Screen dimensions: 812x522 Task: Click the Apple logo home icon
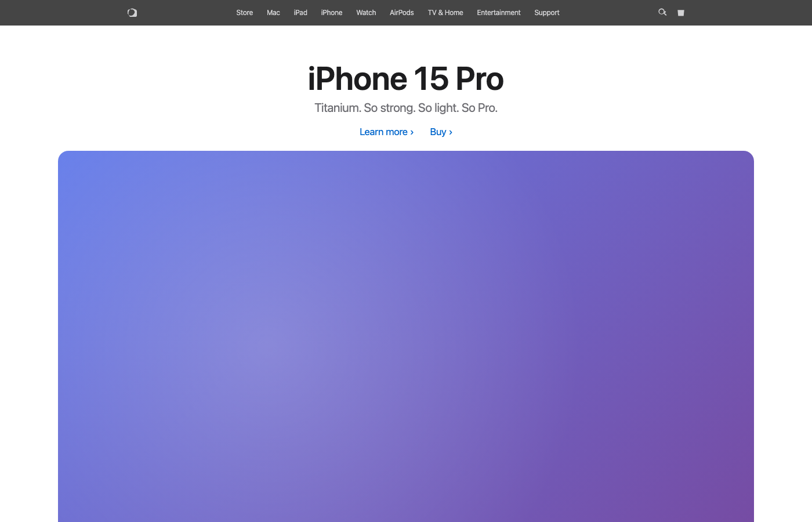click(132, 13)
